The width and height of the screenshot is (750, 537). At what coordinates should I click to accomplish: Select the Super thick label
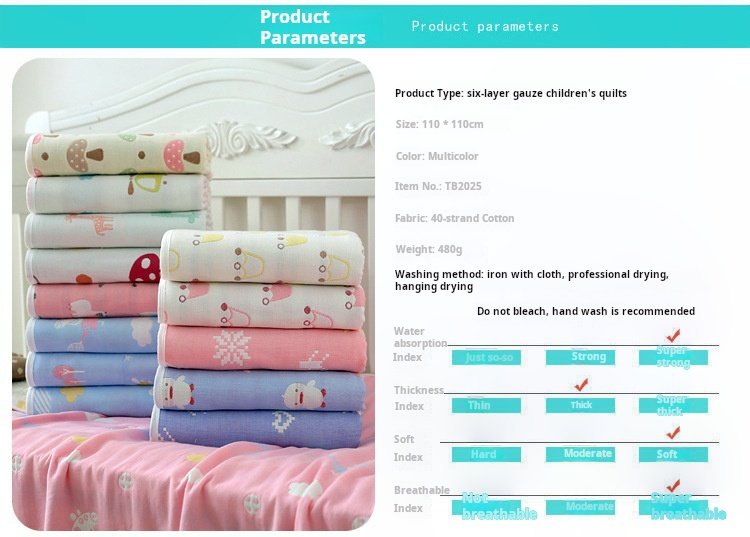[x=673, y=405]
